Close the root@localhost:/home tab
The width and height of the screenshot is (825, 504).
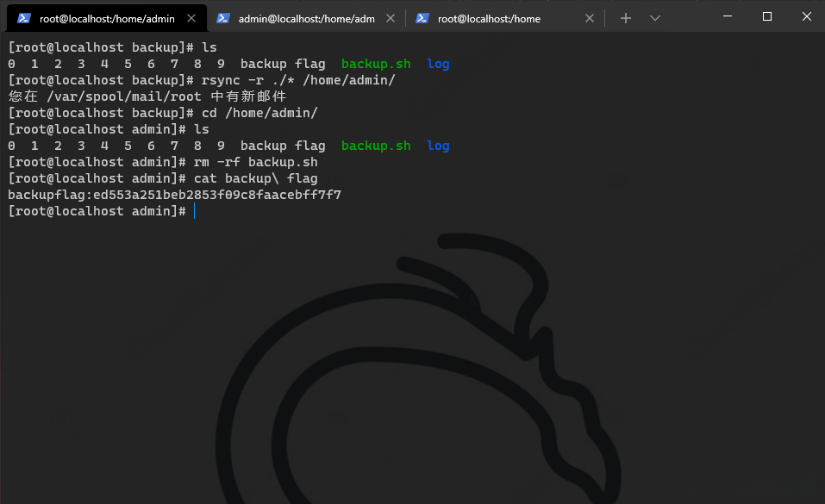pyautogui.click(x=590, y=18)
